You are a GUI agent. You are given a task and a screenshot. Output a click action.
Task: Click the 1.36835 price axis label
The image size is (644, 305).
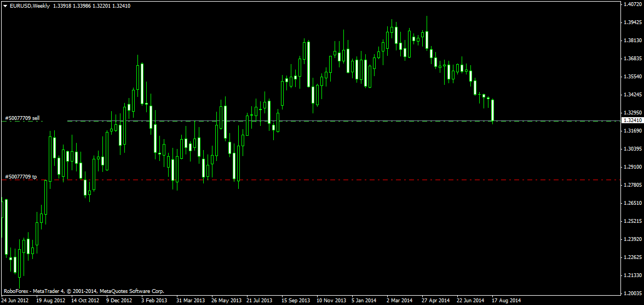[x=633, y=58]
